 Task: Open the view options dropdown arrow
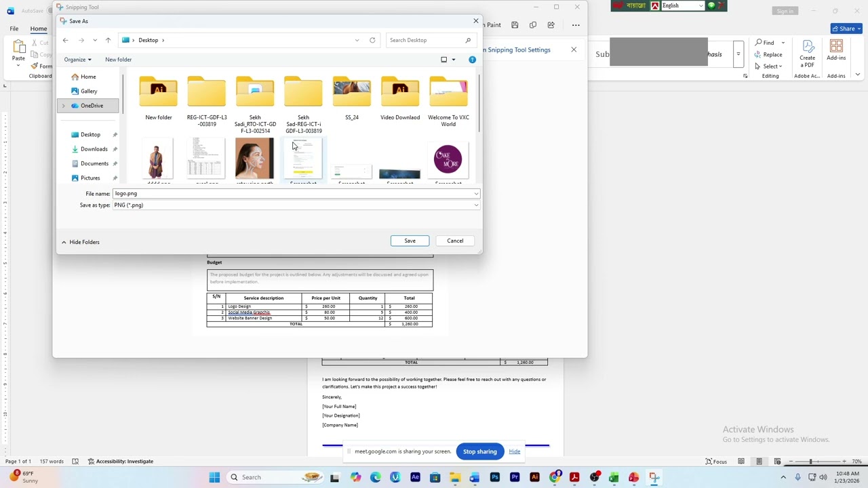coord(454,60)
